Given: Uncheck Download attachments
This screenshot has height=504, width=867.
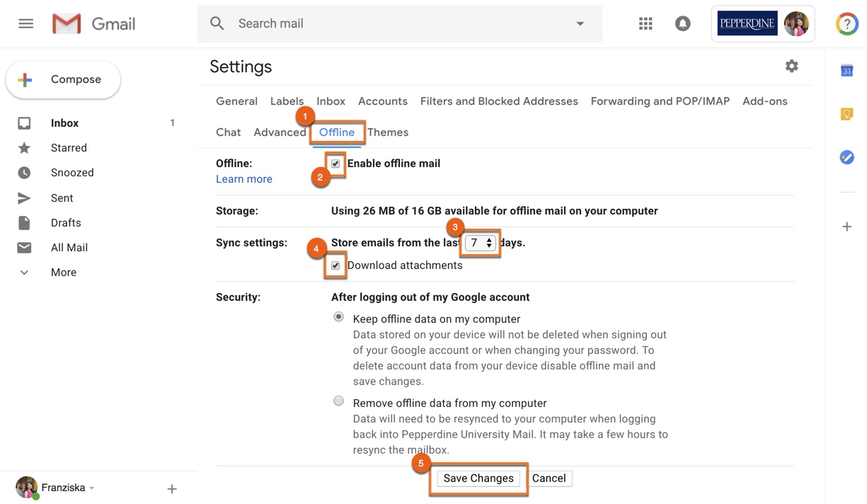Looking at the screenshot, I should [335, 265].
